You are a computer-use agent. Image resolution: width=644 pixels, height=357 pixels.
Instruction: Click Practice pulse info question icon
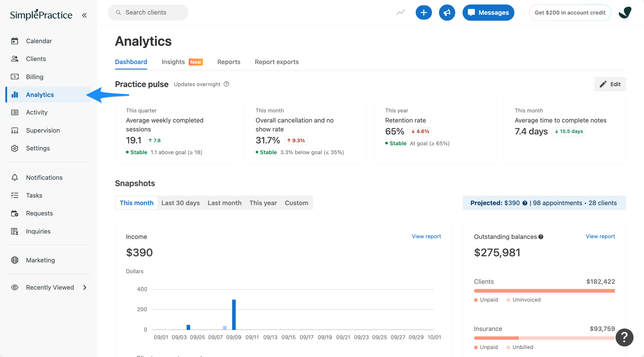[226, 84]
